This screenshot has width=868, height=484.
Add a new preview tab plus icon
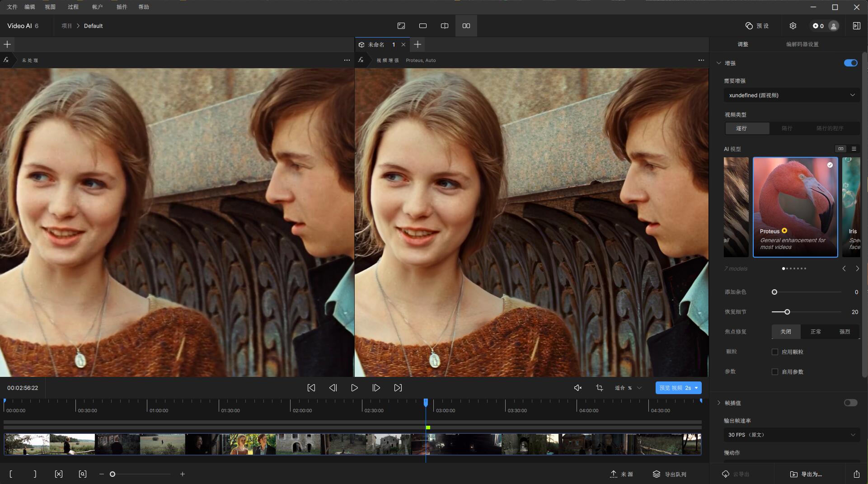[x=418, y=44]
